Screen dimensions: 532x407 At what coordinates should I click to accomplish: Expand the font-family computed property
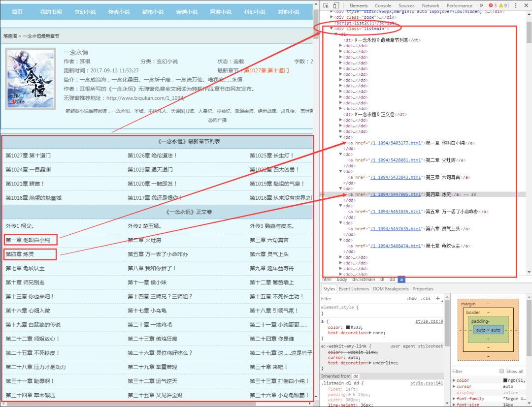[454, 399]
